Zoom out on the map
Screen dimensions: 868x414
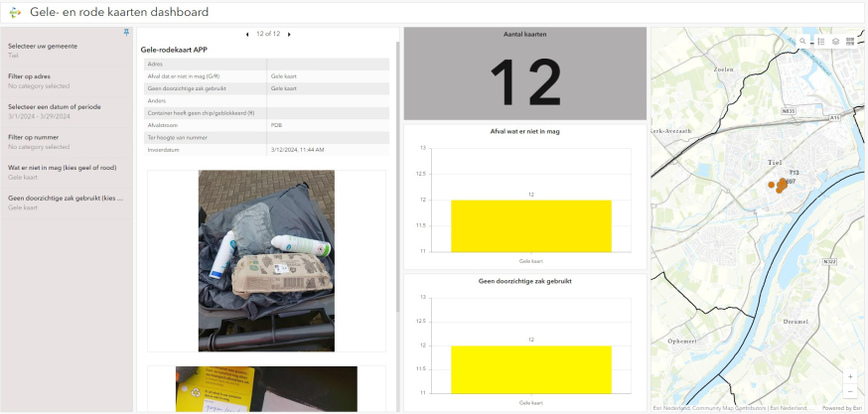pos(850,392)
